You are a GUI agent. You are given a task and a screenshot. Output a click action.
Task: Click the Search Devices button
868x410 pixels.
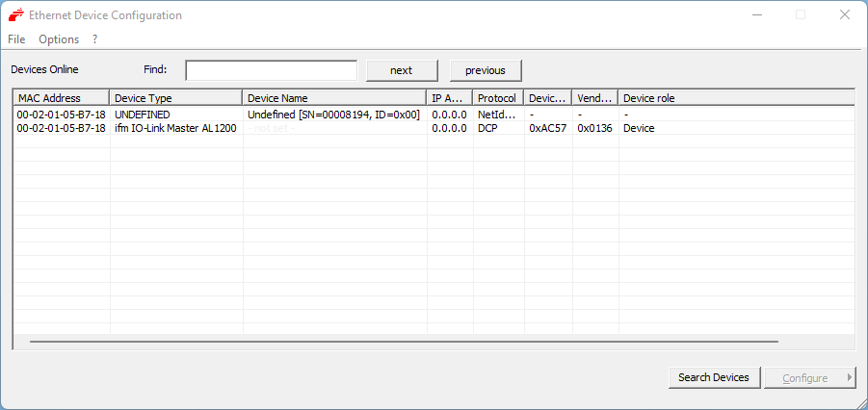(x=713, y=377)
